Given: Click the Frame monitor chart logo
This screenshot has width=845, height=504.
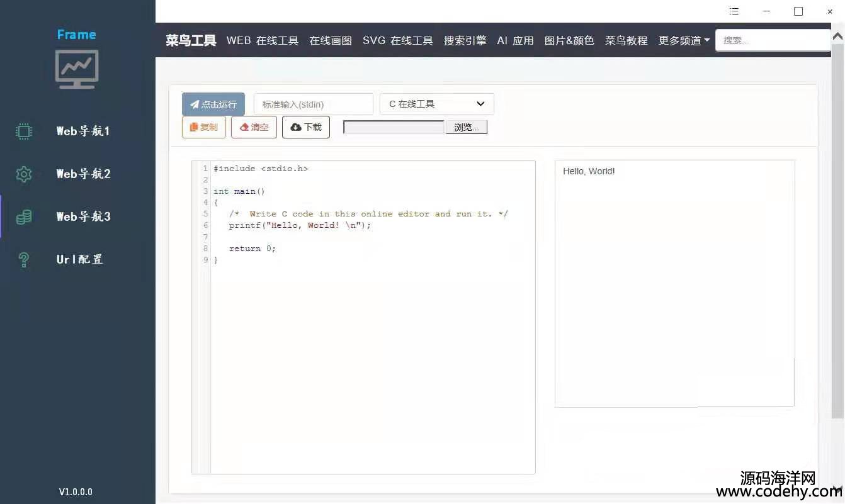Looking at the screenshot, I should 77,69.
